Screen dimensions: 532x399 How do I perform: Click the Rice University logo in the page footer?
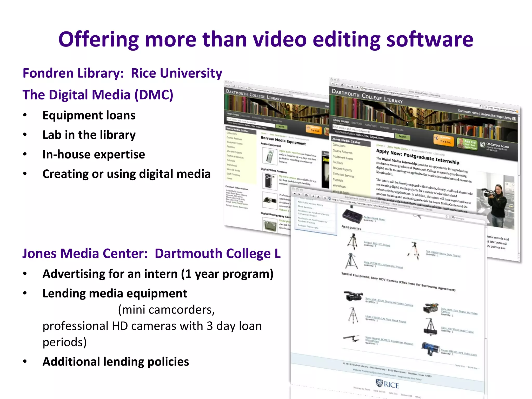coord(387,384)
